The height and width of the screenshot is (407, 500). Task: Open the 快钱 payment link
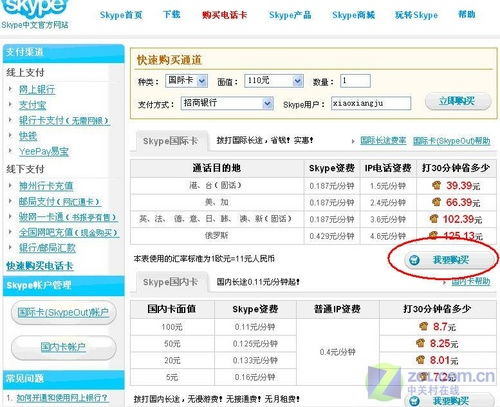(x=28, y=136)
